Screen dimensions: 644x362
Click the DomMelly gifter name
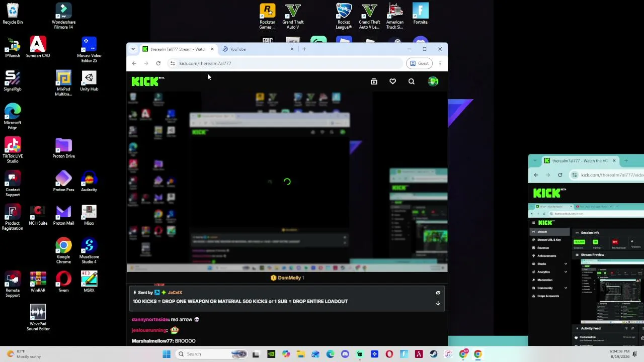289,278
